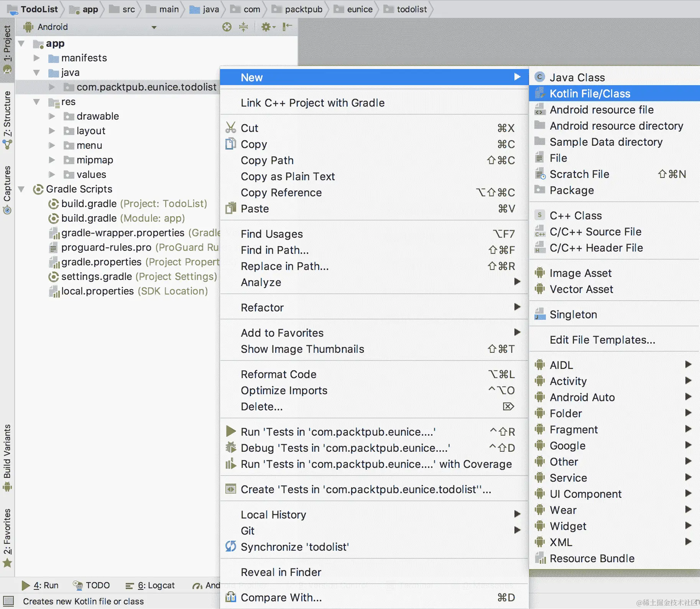Select Reformat Code

point(375,374)
